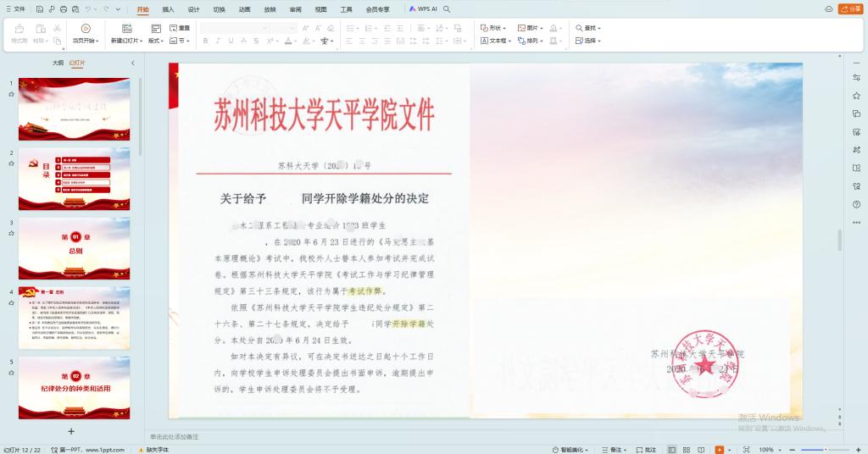This screenshot has height=454, width=868.
Task: Switch to the 大纲 outline tab
Action: tap(58, 63)
